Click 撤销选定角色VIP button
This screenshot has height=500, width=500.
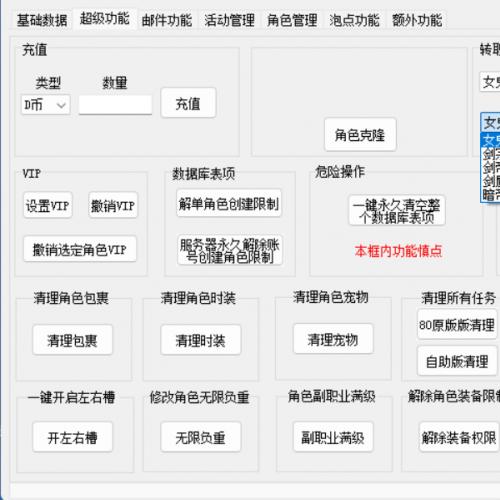(80, 249)
